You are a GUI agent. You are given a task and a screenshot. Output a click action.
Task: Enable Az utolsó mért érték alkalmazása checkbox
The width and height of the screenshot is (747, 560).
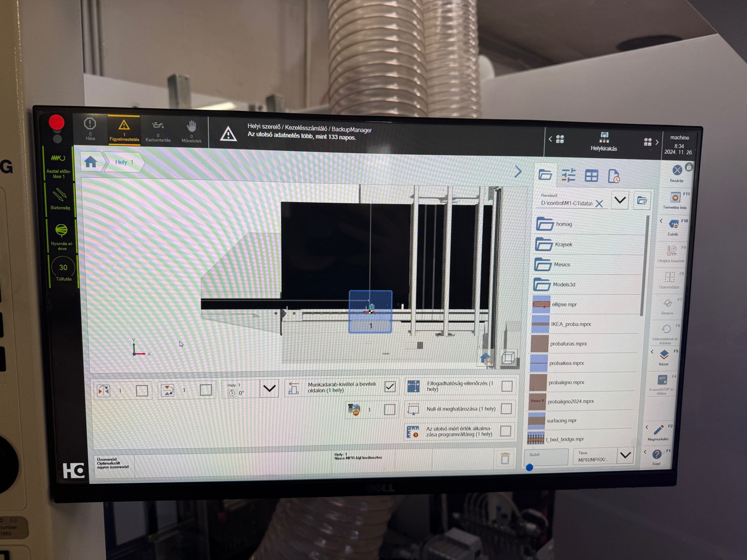point(506,431)
